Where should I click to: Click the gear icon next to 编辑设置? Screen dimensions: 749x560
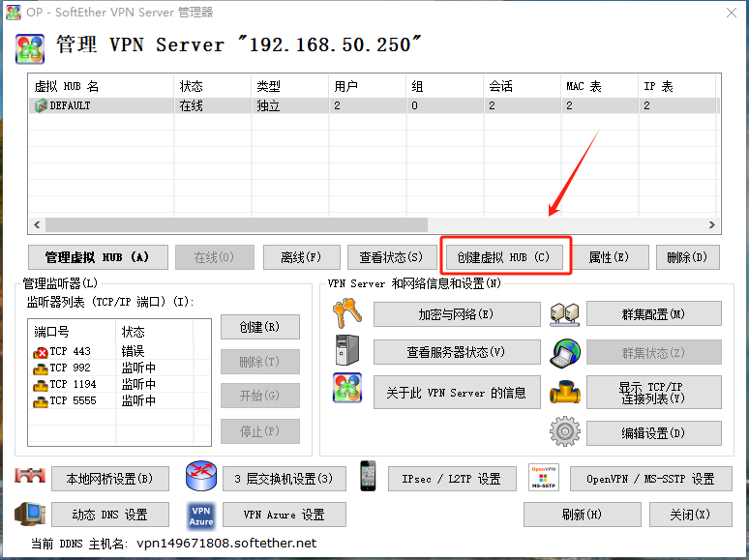[564, 431]
